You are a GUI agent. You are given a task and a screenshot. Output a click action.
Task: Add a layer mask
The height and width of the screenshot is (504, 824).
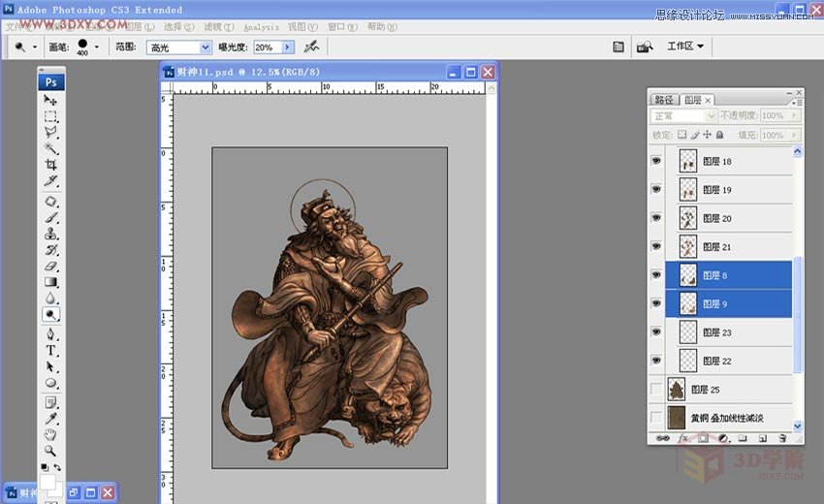click(703, 438)
